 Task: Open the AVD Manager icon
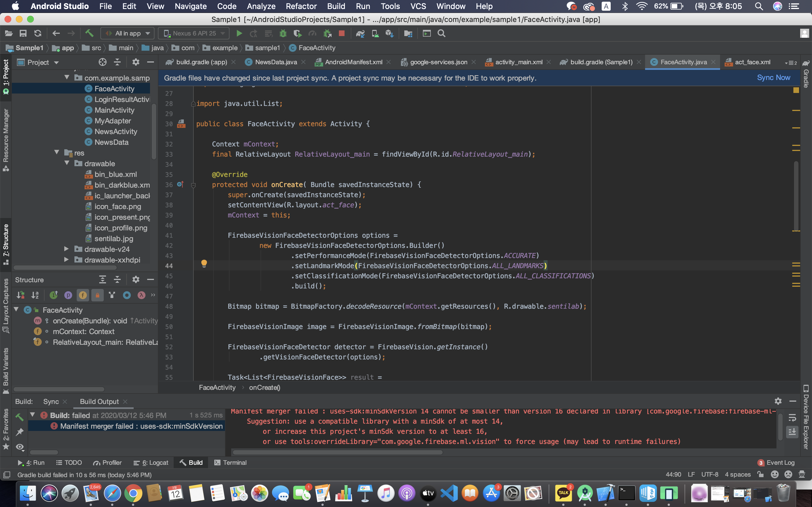375,33
